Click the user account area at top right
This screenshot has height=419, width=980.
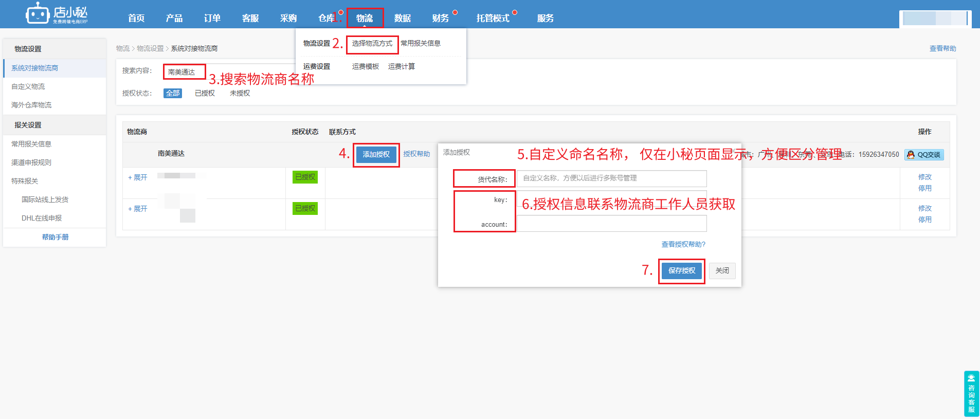[x=935, y=19]
